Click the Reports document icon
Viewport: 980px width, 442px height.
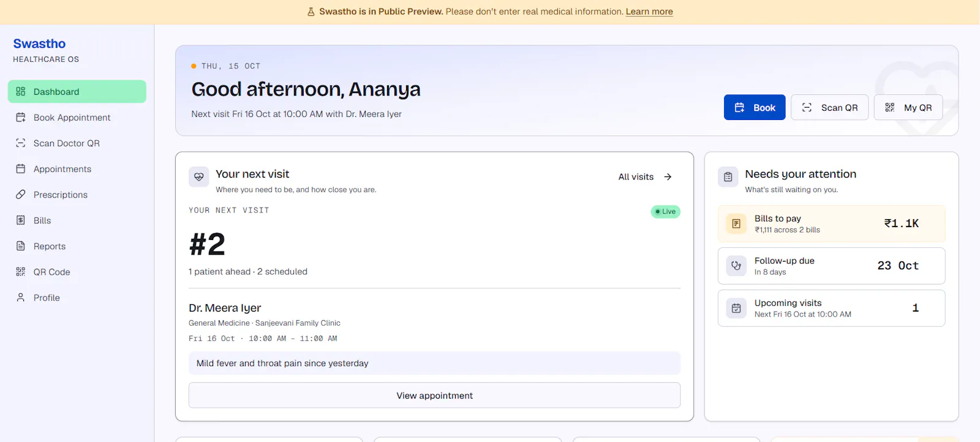pos(21,246)
